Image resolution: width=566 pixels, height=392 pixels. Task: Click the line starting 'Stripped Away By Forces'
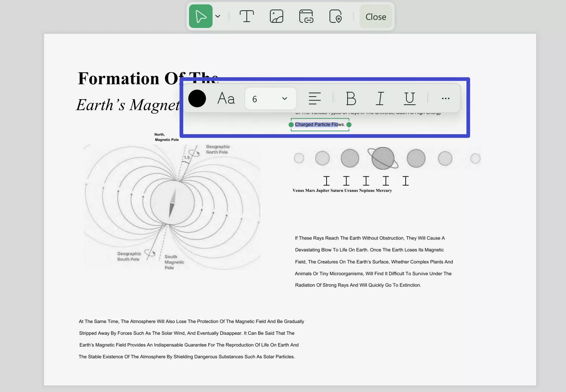point(187,333)
